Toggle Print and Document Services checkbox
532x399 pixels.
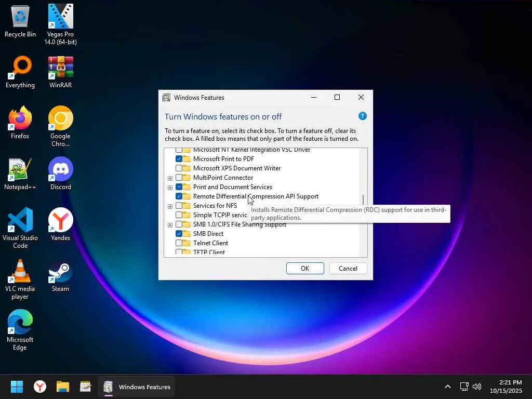[x=179, y=187]
